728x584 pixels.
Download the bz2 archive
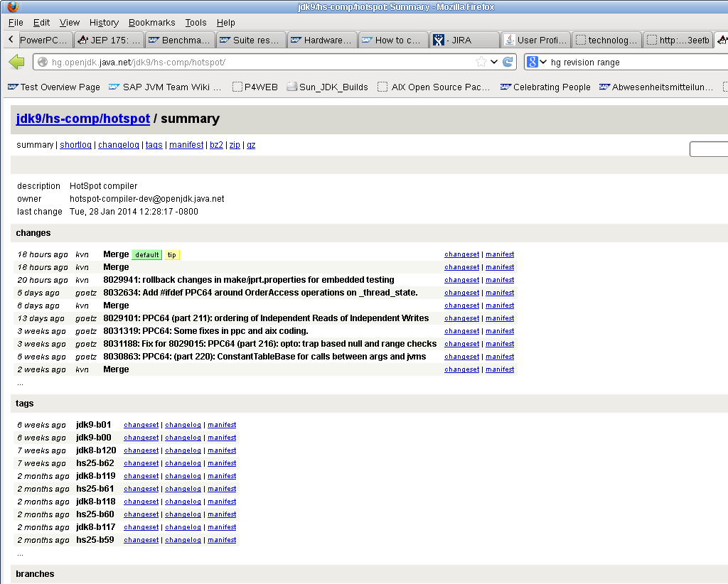[x=216, y=145]
